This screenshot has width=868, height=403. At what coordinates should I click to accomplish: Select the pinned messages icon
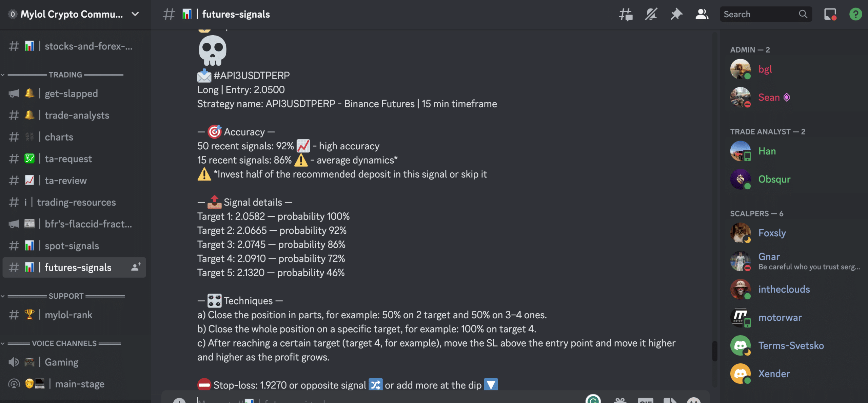click(676, 14)
